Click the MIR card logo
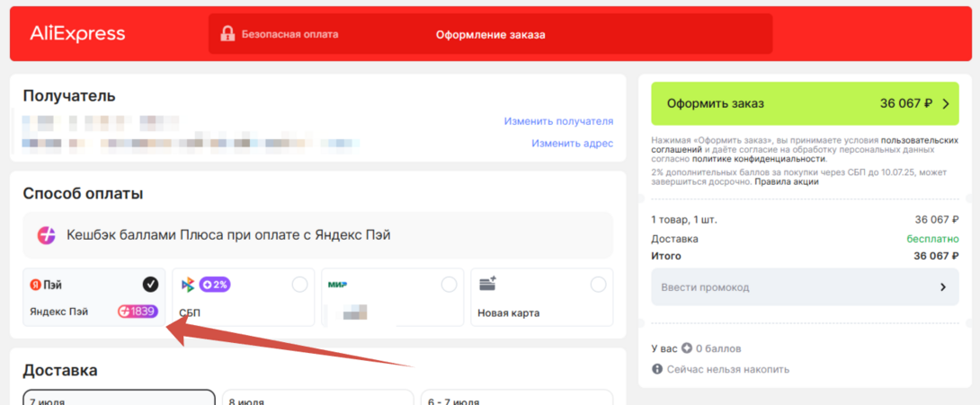Image resolution: width=980 pixels, height=405 pixels. click(x=338, y=285)
